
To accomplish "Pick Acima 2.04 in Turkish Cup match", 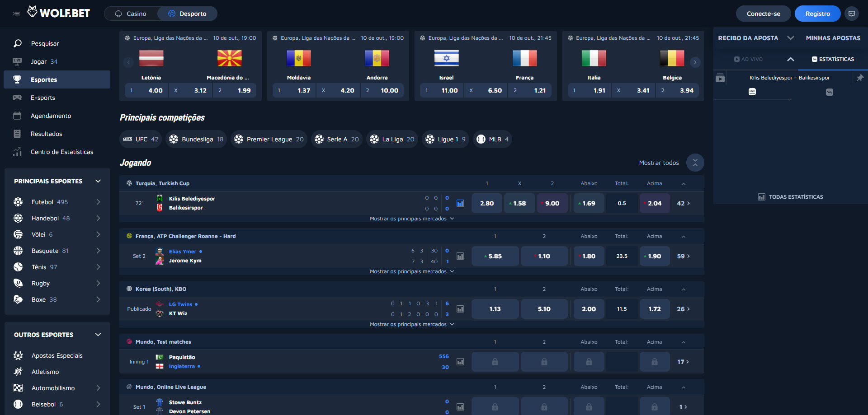I will pos(654,203).
